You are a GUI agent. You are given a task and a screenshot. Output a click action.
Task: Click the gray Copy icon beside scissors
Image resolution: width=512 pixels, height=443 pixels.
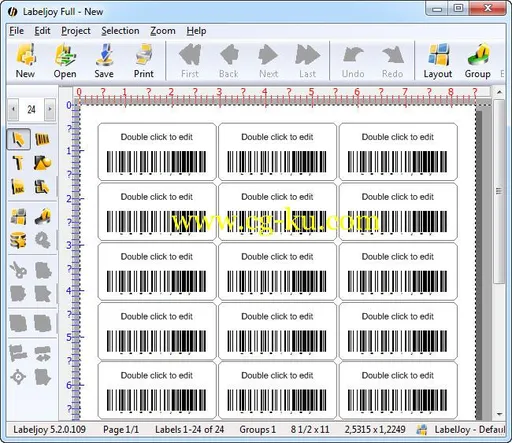42,270
